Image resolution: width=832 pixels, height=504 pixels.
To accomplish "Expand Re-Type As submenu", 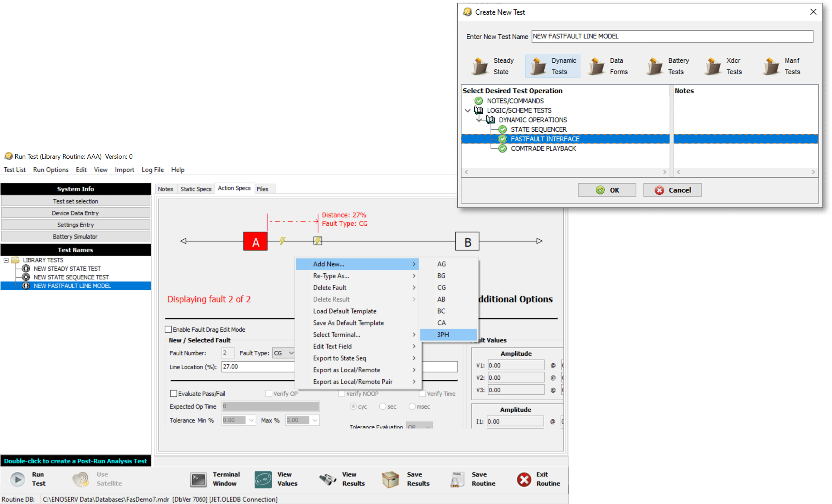I will tap(357, 276).
